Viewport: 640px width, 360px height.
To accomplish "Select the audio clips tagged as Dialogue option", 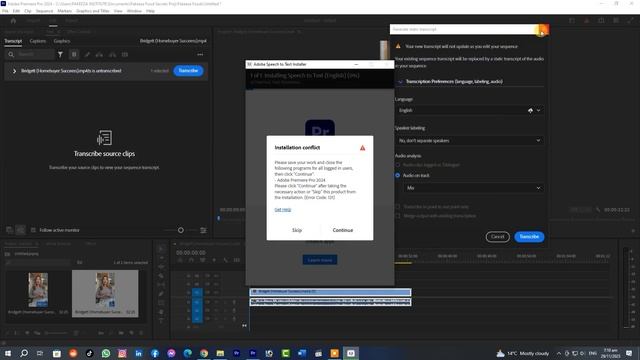I will pyautogui.click(x=398, y=165).
